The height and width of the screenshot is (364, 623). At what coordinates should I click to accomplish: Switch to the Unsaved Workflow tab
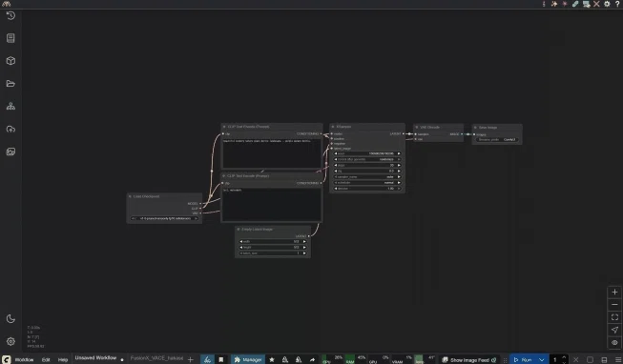point(95,358)
